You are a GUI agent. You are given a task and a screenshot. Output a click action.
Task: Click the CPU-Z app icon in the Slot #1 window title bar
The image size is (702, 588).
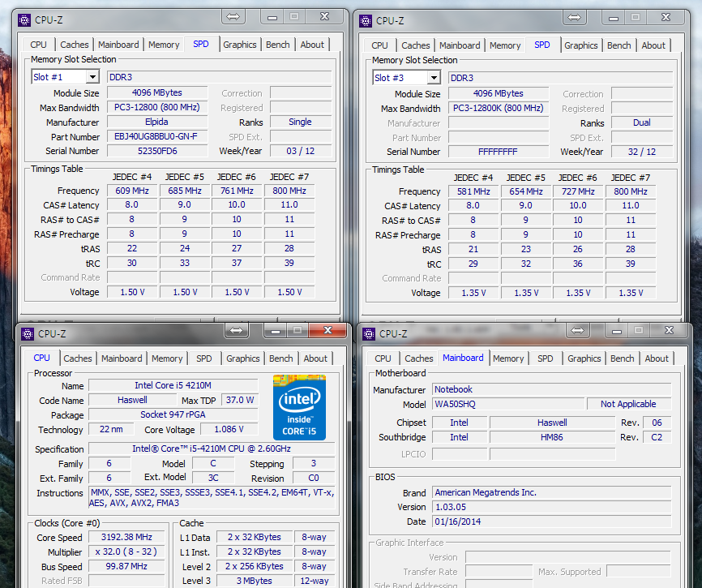point(24,20)
